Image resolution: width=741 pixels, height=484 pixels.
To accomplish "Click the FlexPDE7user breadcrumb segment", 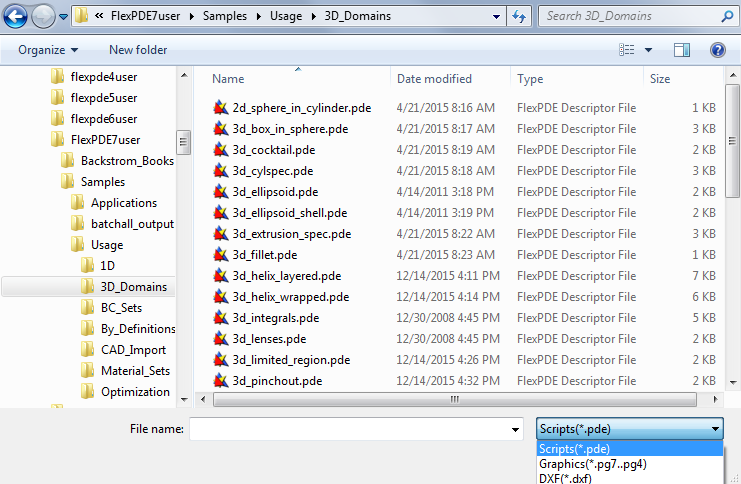I will click(146, 16).
